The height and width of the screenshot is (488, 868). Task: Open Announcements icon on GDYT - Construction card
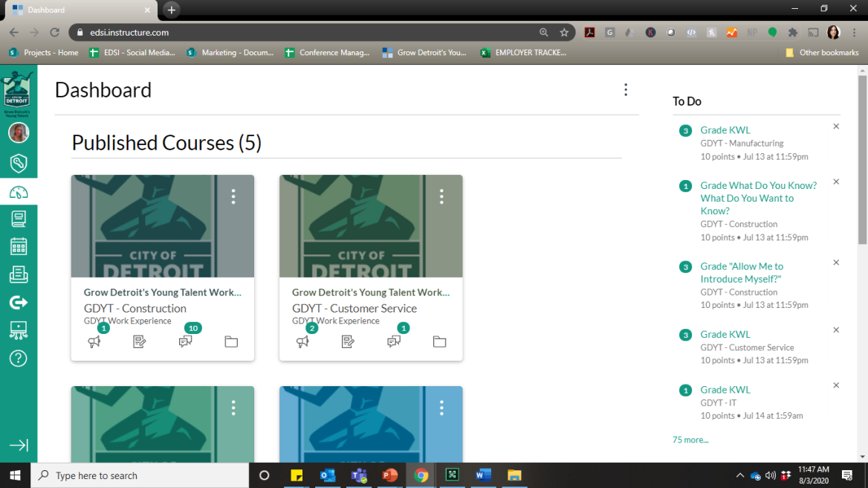pos(94,341)
